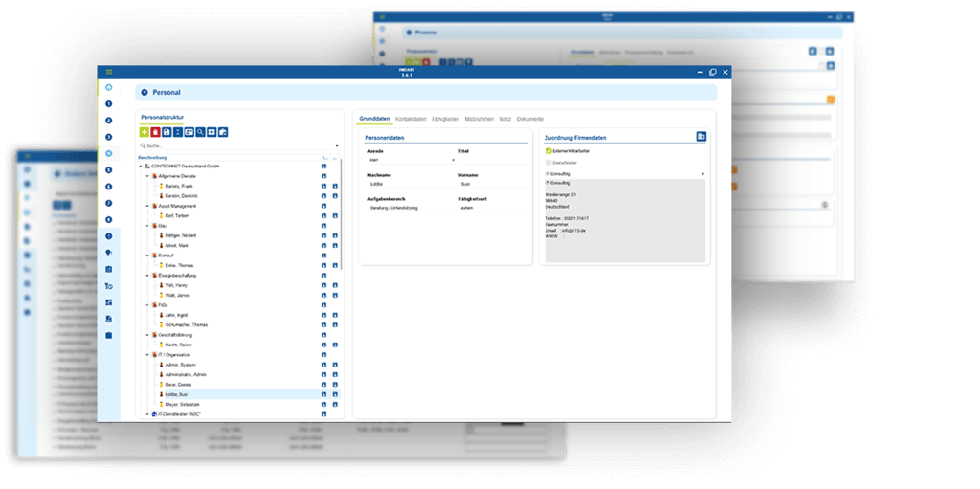The width and height of the screenshot is (980, 489).
Task: Click the back arrow beside Personal heading
Action: [x=145, y=93]
